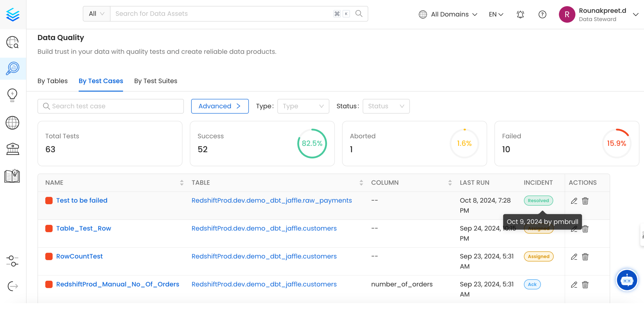Open the Advanced filter options
Screen dimensions: 644x310
(x=219, y=106)
